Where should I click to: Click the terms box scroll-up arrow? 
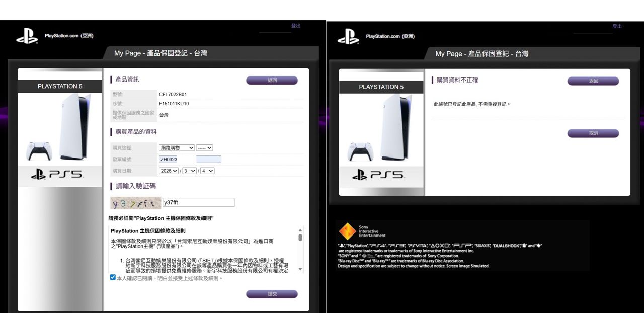pyautogui.click(x=300, y=230)
